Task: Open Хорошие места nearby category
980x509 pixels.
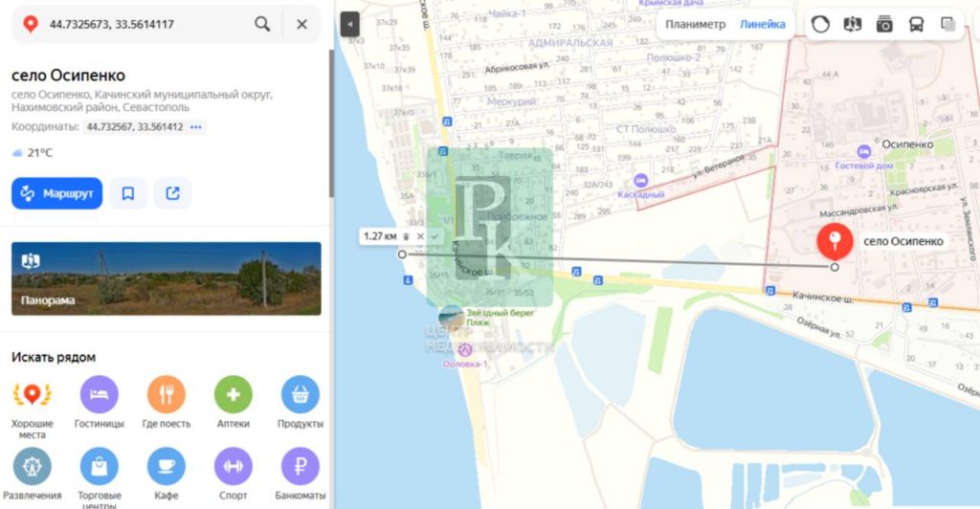Action: tap(32, 408)
